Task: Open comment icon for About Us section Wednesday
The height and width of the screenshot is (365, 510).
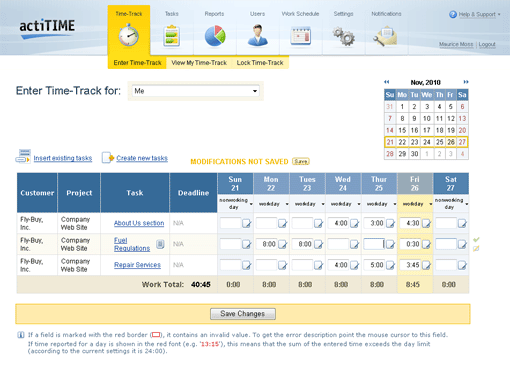Action: click(354, 223)
